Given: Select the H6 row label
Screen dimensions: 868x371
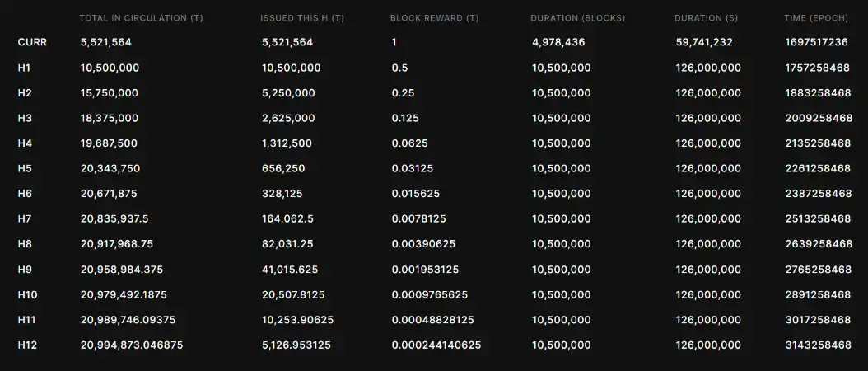Looking at the screenshot, I should (x=25, y=194).
